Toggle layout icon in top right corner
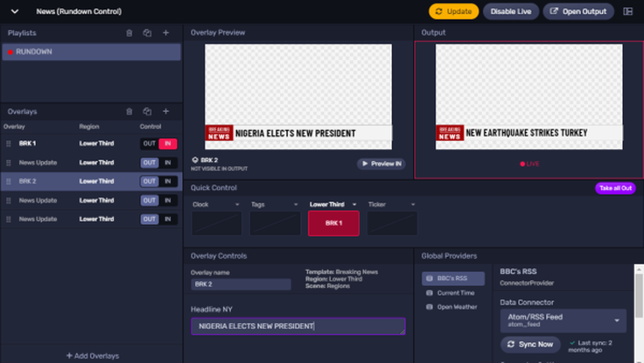 628,11
